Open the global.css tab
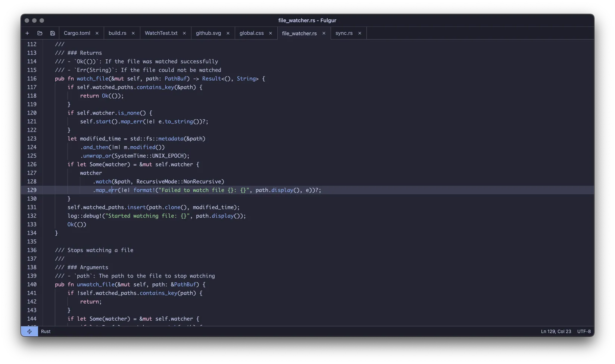615x364 pixels. pyautogui.click(x=252, y=33)
